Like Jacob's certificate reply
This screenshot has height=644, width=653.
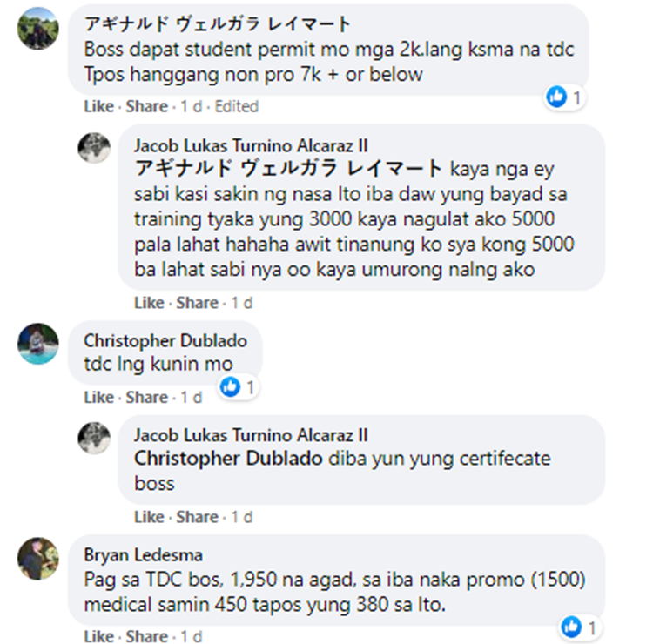pos(149,517)
